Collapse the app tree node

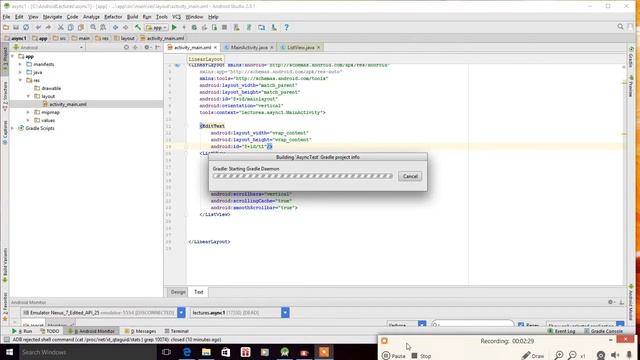(13, 56)
